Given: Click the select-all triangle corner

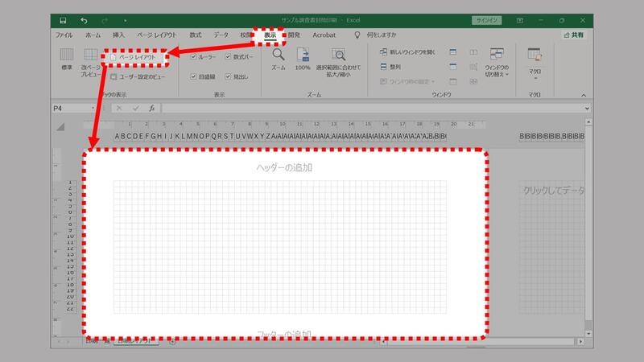Looking at the screenshot, I should 61,127.
